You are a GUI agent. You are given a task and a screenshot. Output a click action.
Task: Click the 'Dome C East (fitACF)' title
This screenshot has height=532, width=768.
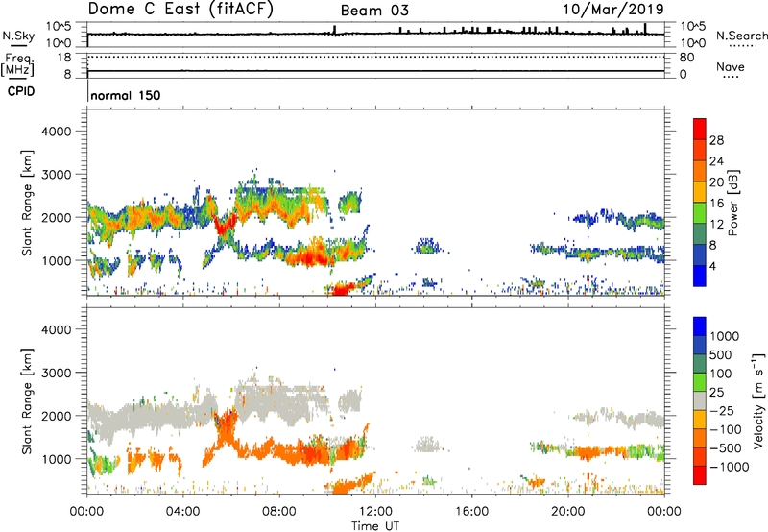click(180, 9)
